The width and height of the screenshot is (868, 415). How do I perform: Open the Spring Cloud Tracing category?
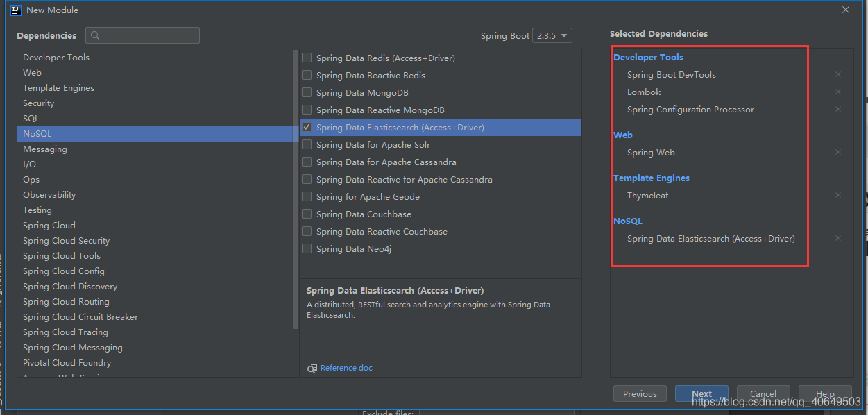[x=155, y=332]
